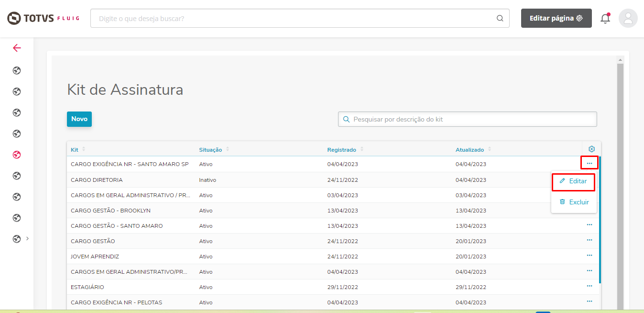Click Ativo status in ESTAGIÁRIO row
Viewport: 644px width, 313px height.
[x=206, y=287]
